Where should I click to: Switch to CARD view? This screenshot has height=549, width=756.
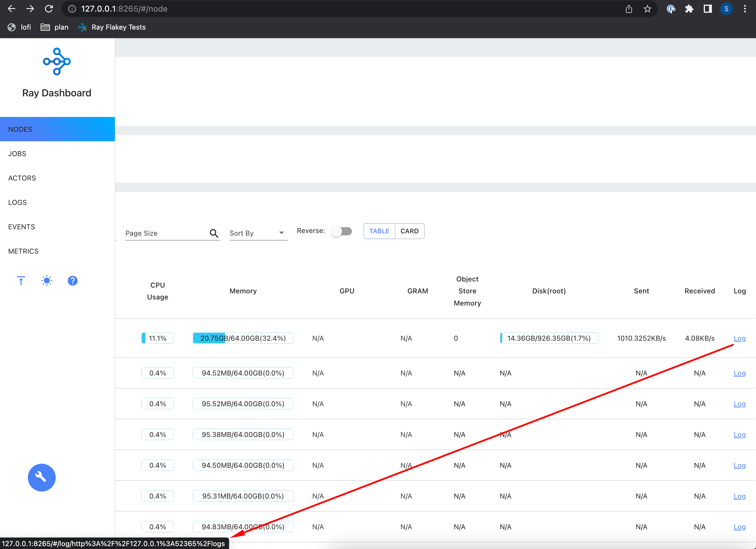pos(410,231)
